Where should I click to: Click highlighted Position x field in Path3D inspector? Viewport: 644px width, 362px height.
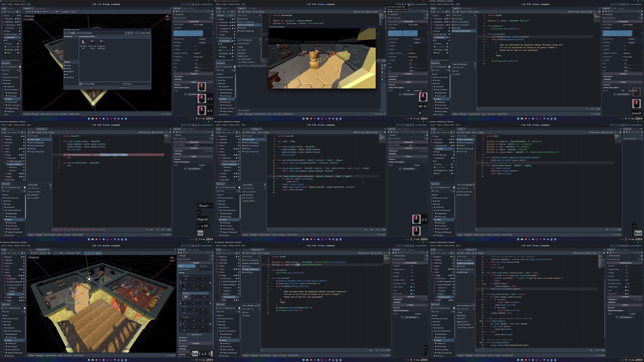[186, 296]
